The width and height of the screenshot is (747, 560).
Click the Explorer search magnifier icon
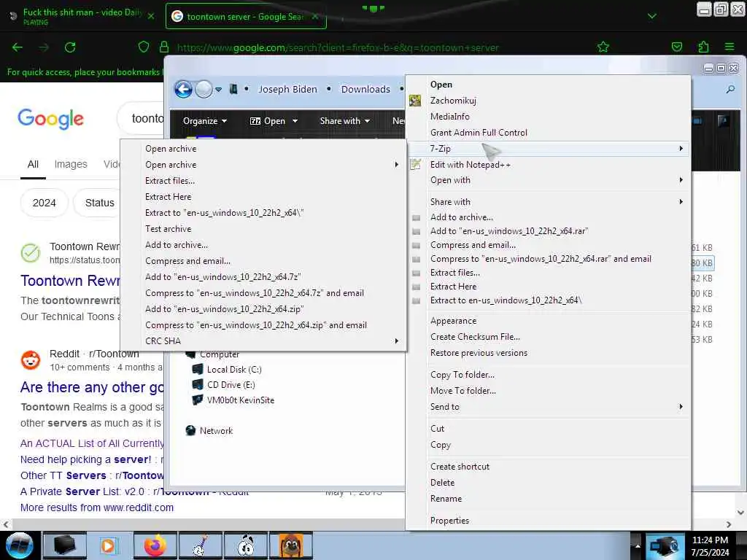tap(730, 89)
